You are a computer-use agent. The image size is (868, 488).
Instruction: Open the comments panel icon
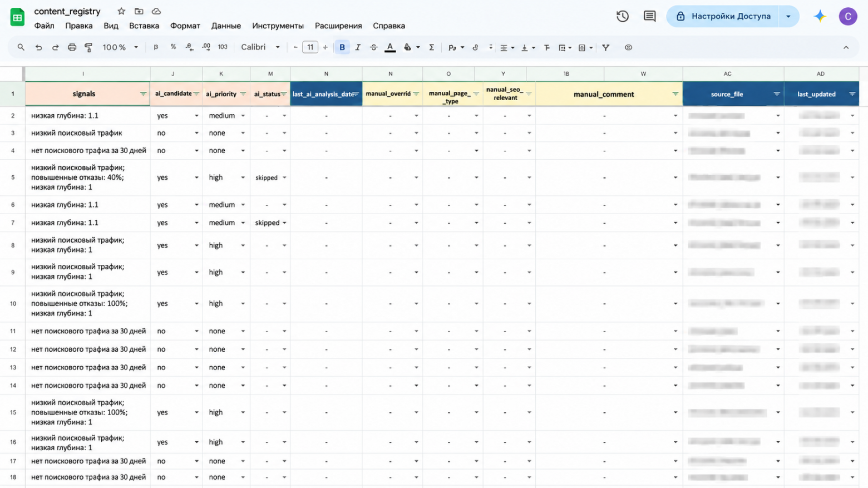[649, 16]
